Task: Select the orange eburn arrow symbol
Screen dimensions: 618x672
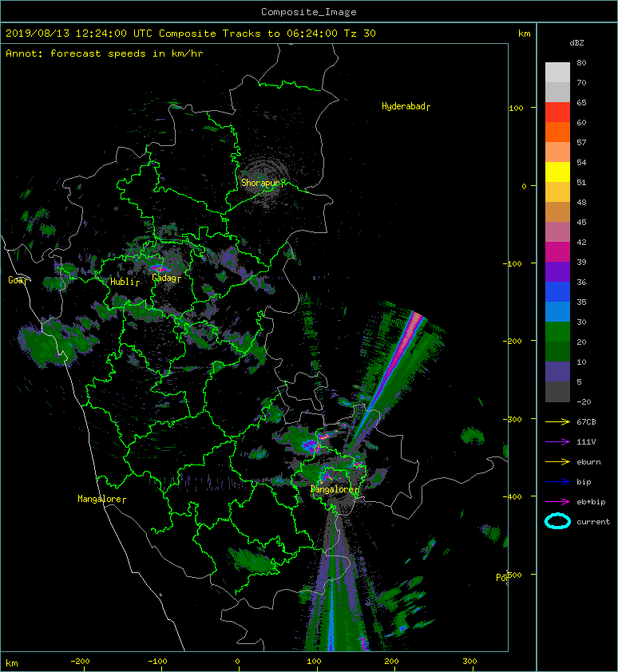Action: [557, 461]
